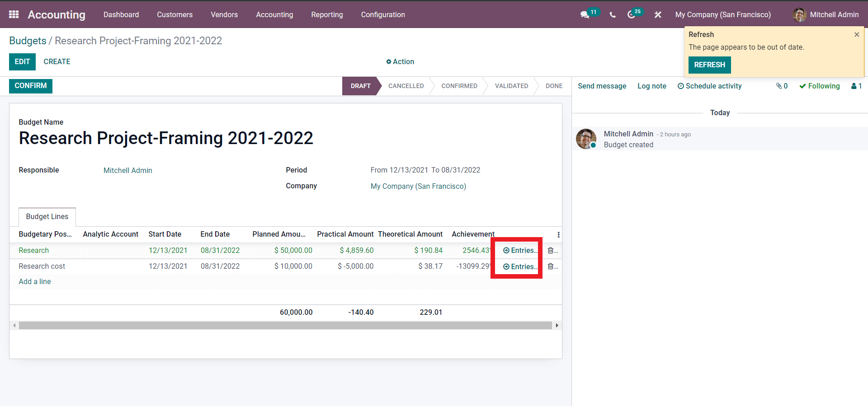This screenshot has height=406, width=868.
Task: Open the Action gear dropdown
Action: coord(400,61)
